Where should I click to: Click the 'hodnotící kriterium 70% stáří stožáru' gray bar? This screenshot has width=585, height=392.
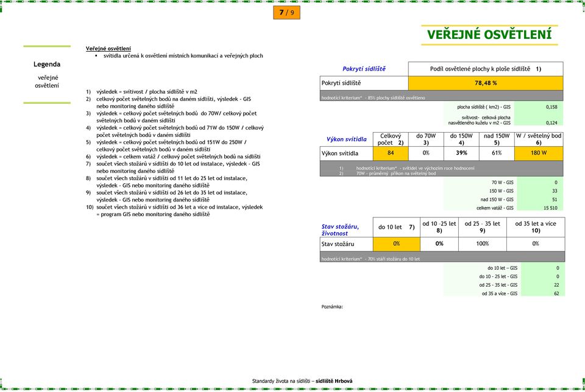tap(442, 256)
